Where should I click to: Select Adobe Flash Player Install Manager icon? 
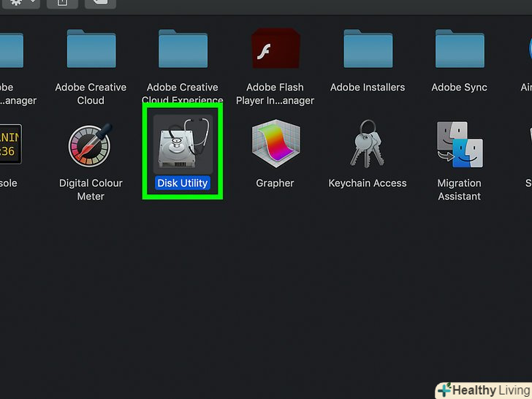click(275, 48)
